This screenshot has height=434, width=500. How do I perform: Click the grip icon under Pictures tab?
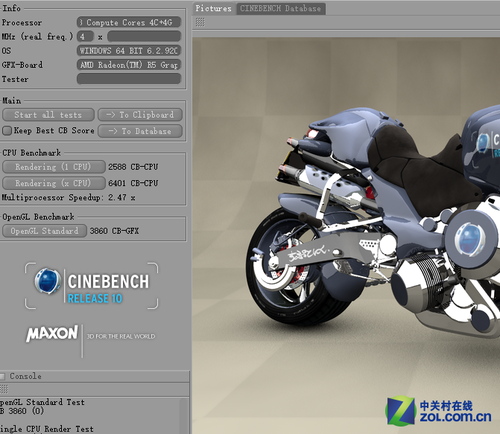click(200, 22)
